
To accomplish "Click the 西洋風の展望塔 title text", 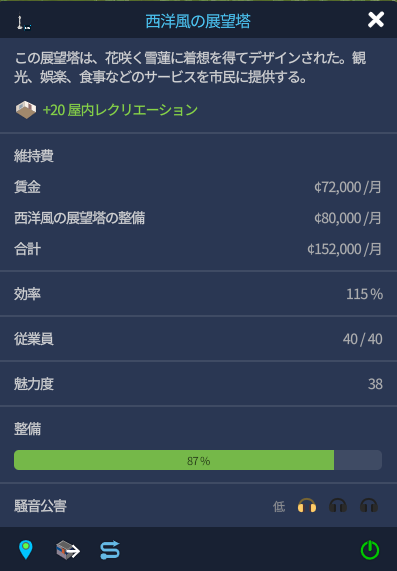I will pyautogui.click(x=198, y=21).
